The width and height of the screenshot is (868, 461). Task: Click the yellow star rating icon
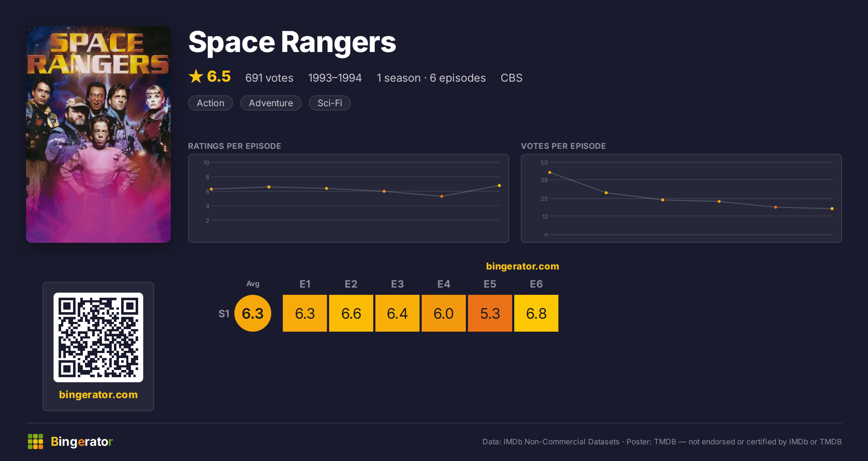tap(196, 76)
